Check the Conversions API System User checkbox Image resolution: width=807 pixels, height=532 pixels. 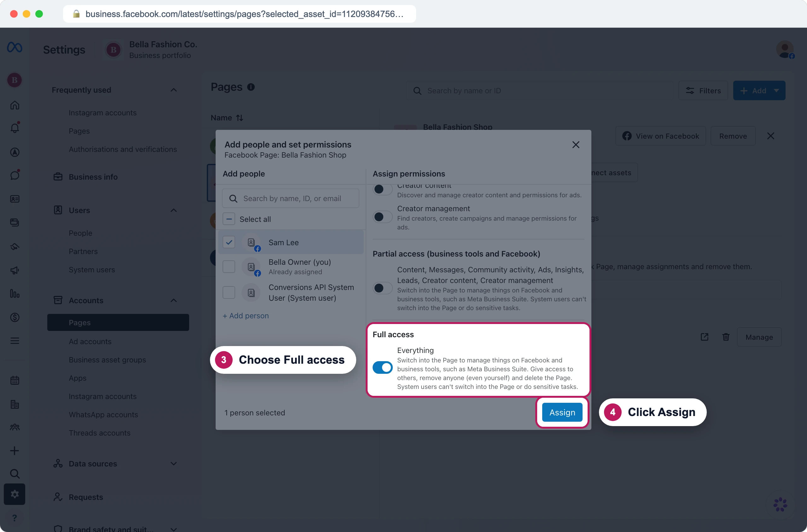pos(229,292)
